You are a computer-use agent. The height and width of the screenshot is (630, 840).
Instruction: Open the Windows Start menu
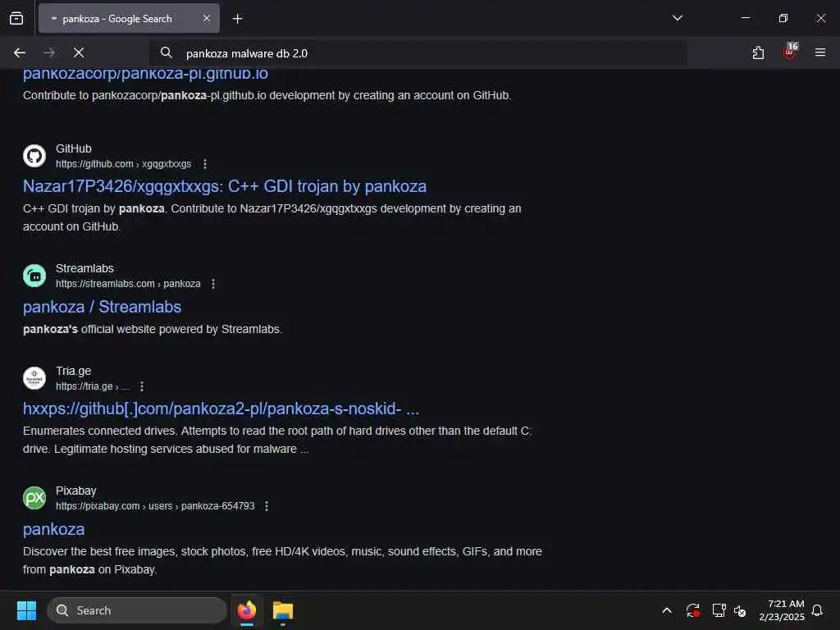coord(26,610)
